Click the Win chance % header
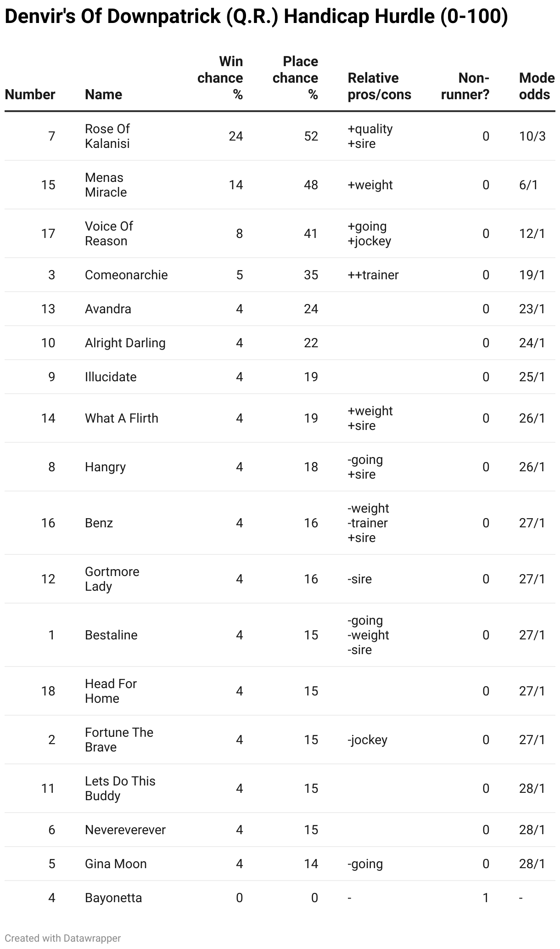This screenshot has height=949, width=560. pyautogui.click(x=220, y=78)
